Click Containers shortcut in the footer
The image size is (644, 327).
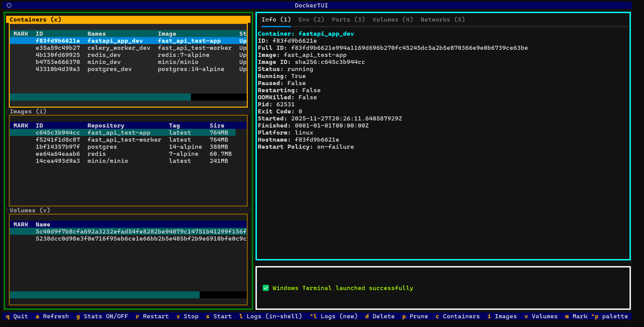tap(457, 316)
